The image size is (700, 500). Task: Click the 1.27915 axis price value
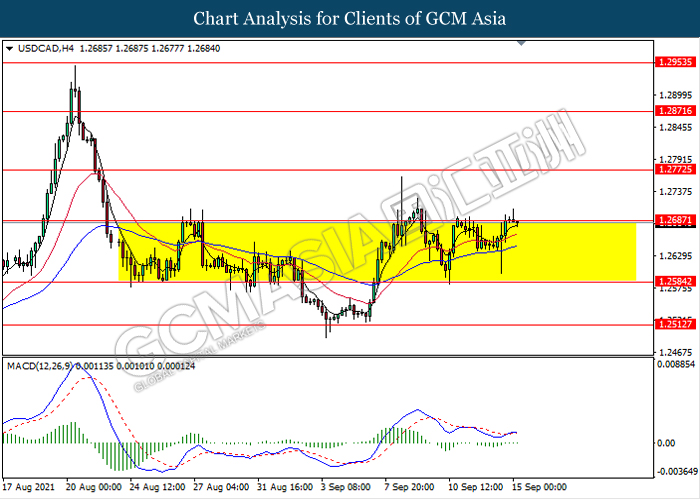[675, 159]
